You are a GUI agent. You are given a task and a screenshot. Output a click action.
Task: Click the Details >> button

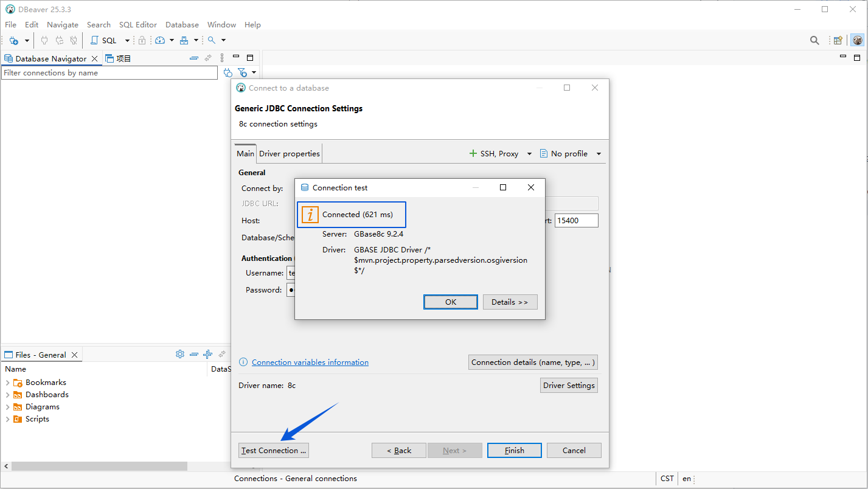510,302
